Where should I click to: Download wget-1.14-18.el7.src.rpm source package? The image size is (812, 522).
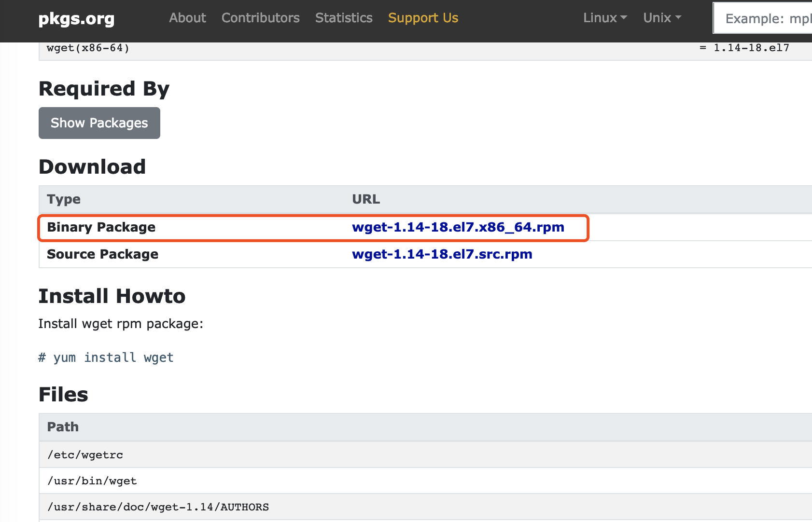442,254
